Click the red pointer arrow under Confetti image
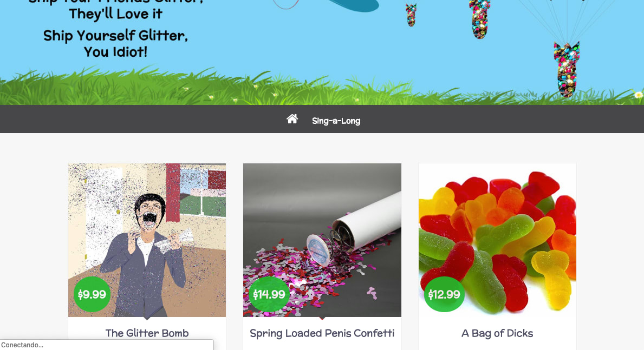 322,319
